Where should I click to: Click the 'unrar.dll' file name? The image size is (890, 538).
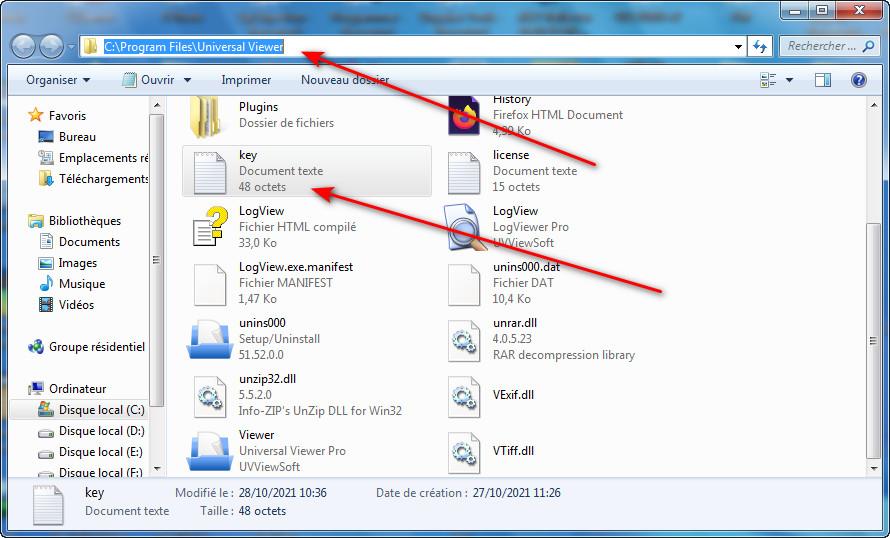click(x=515, y=323)
